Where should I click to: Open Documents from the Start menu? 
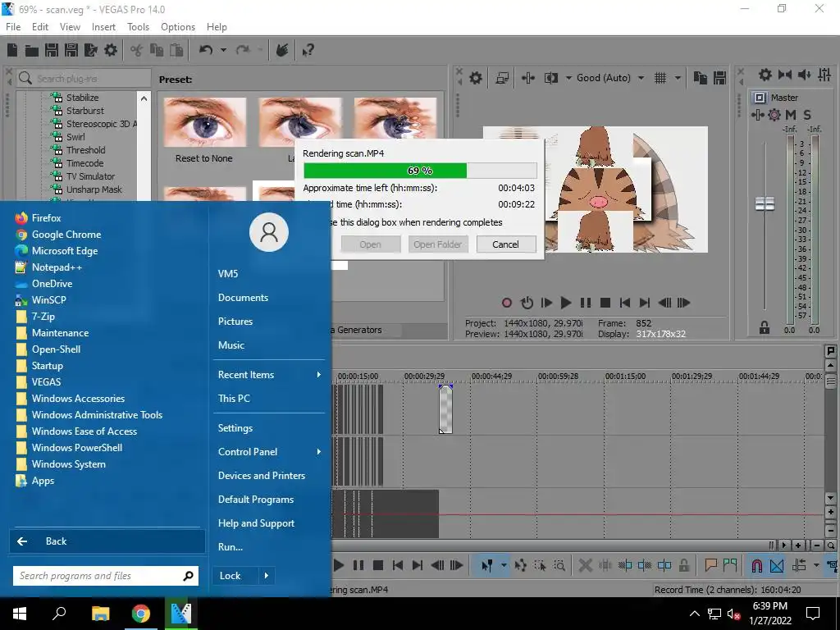tap(243, 297)
